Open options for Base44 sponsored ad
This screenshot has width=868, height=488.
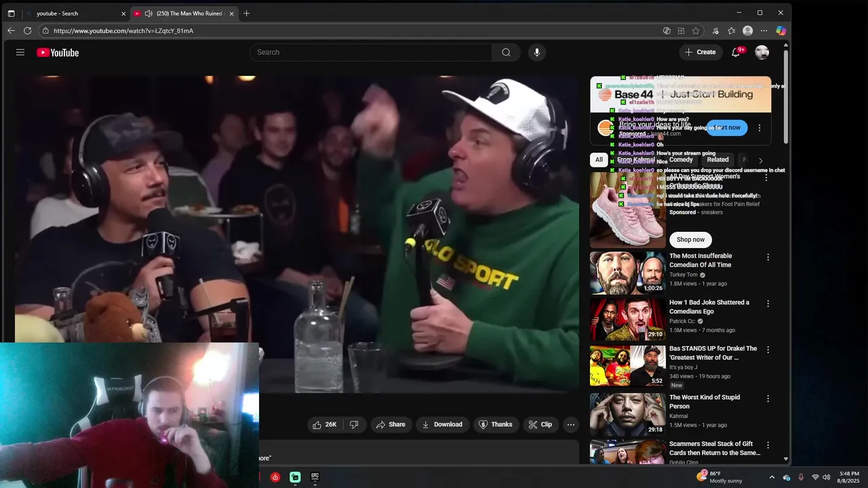pos(759,127)
